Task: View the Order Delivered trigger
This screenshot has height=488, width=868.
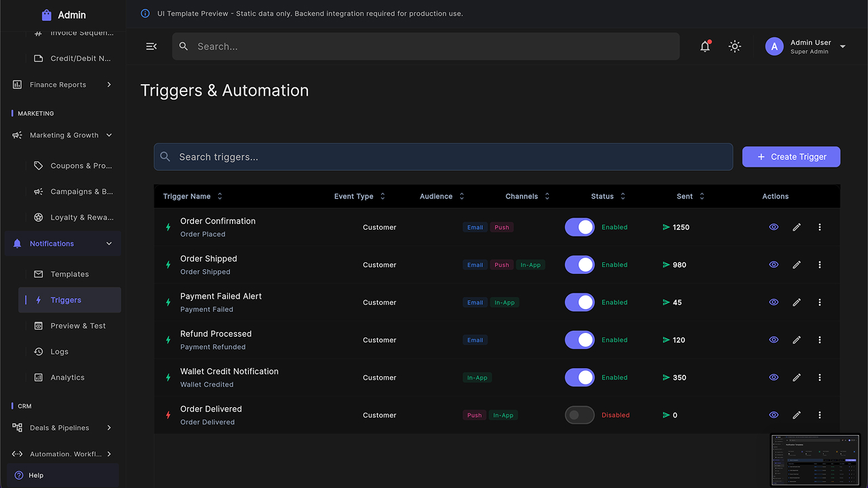Action: point(774,415)
